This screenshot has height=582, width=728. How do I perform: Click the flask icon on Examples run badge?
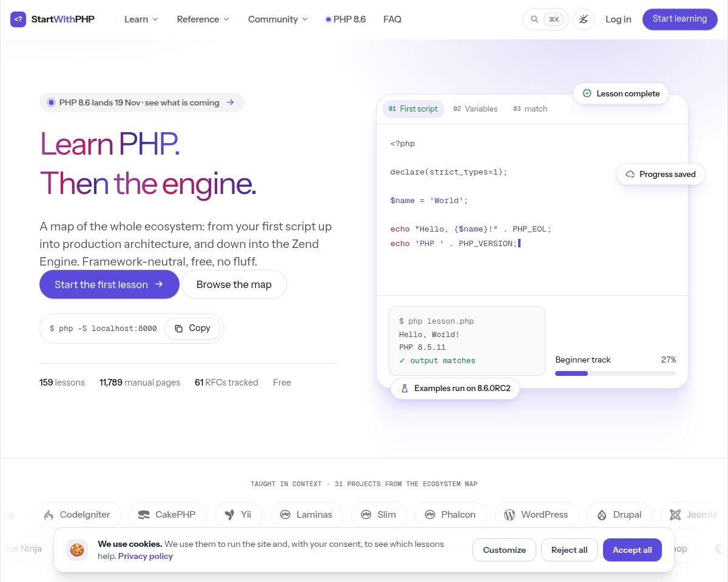click(405, 388)
